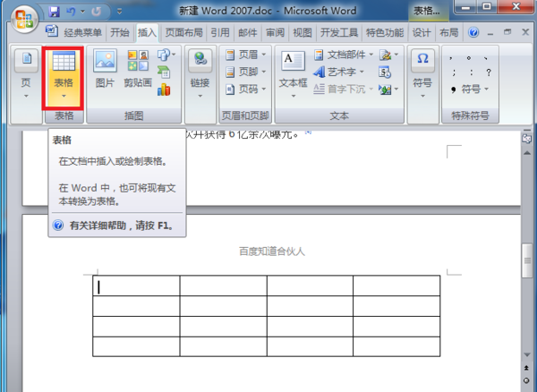Click the Redo icon in quick access toolbar

97,12
